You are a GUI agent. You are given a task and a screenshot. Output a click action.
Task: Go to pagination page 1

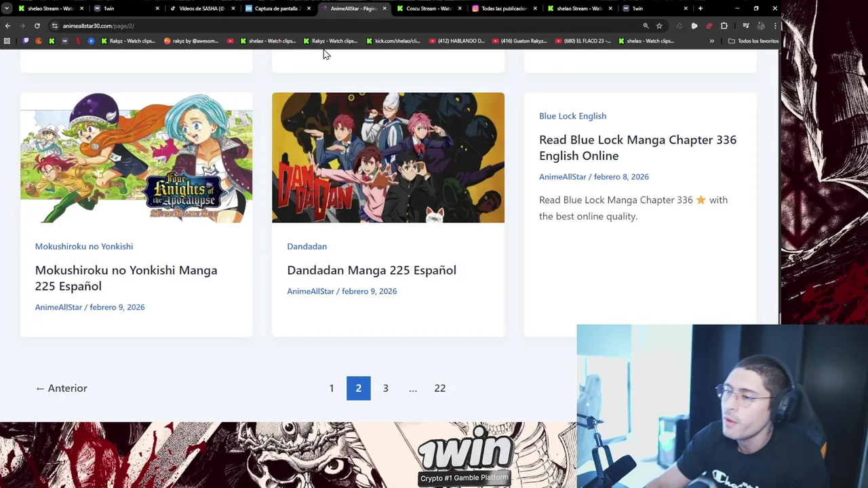(332, 388)
